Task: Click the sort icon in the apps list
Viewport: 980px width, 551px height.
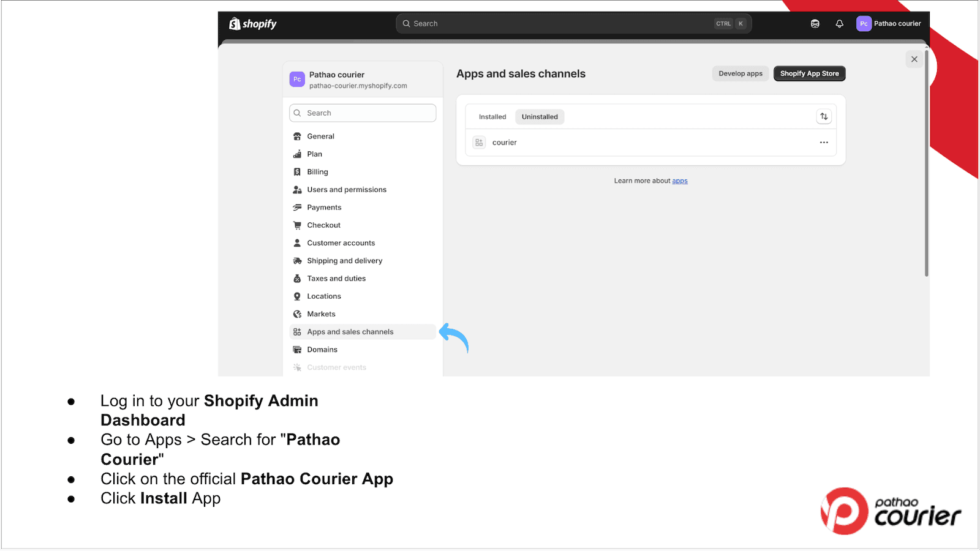Action: click(823, 116)
